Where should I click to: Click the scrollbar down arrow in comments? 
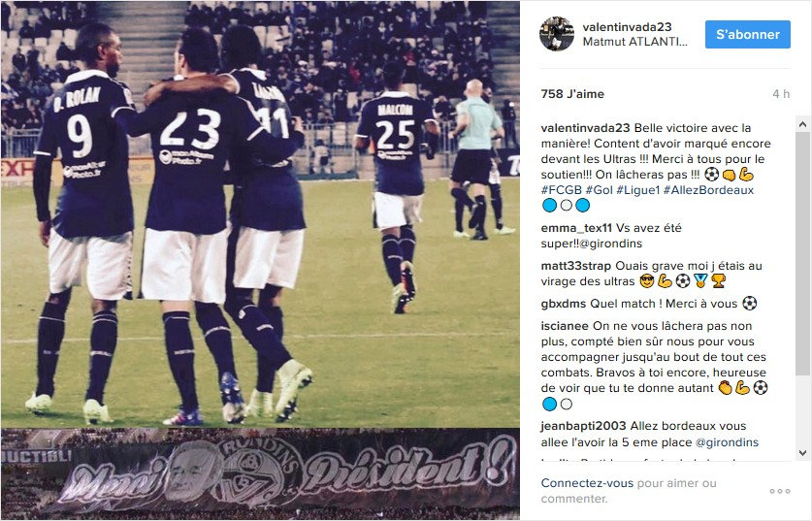[x=802, y=453]
